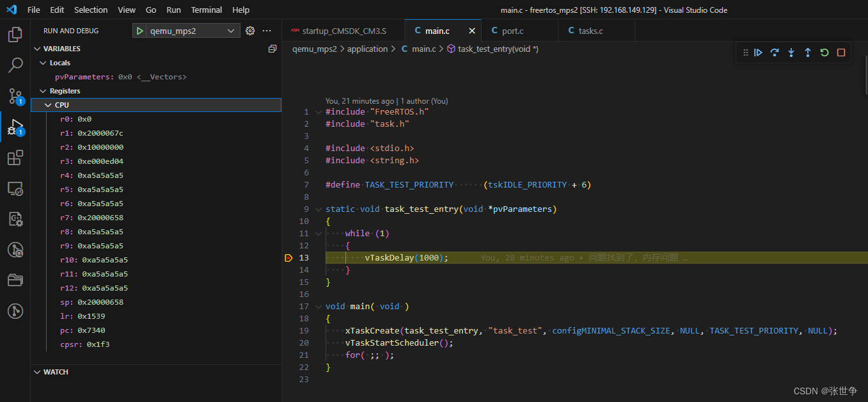Select register pc: 0x7340

[155, 330]
